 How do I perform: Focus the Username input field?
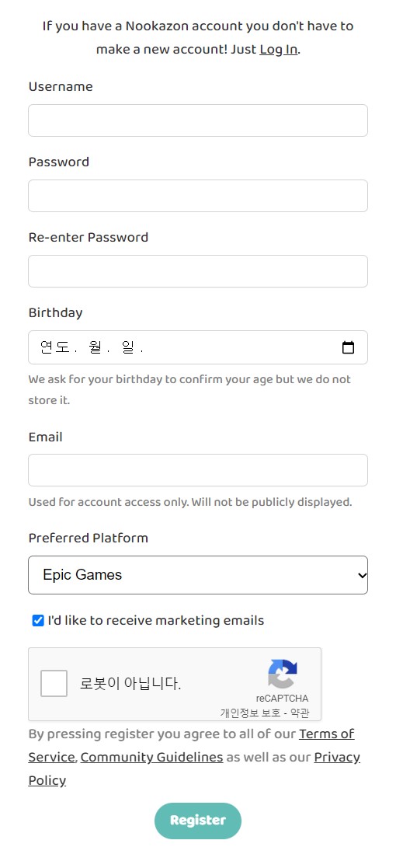click(x=198, y=120)
